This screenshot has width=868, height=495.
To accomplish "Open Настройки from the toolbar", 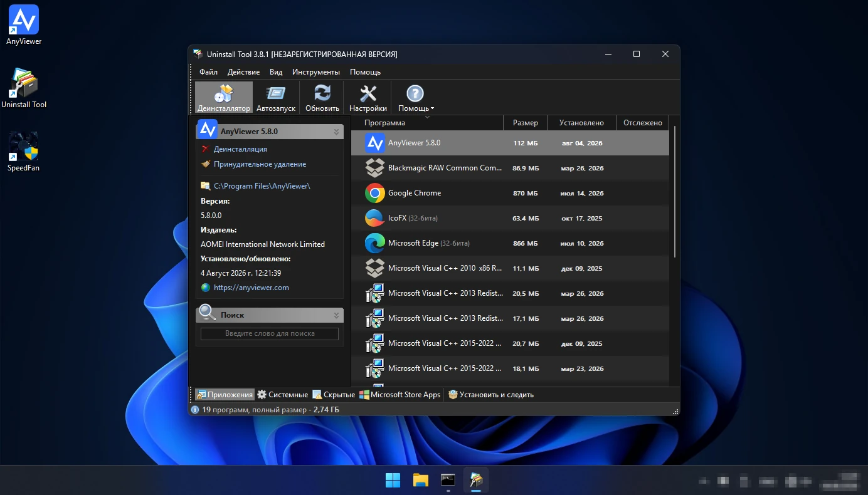I will click(x=368, y=98).
